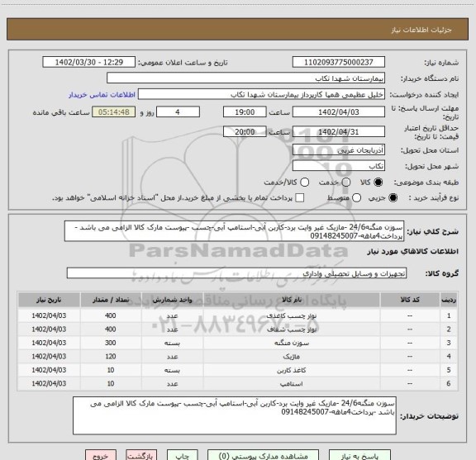Image resolution: width=476 pixels, height=460 pixels.
Task: Click the response deadline date 1402/04/03 field
Action: (339, 112)
